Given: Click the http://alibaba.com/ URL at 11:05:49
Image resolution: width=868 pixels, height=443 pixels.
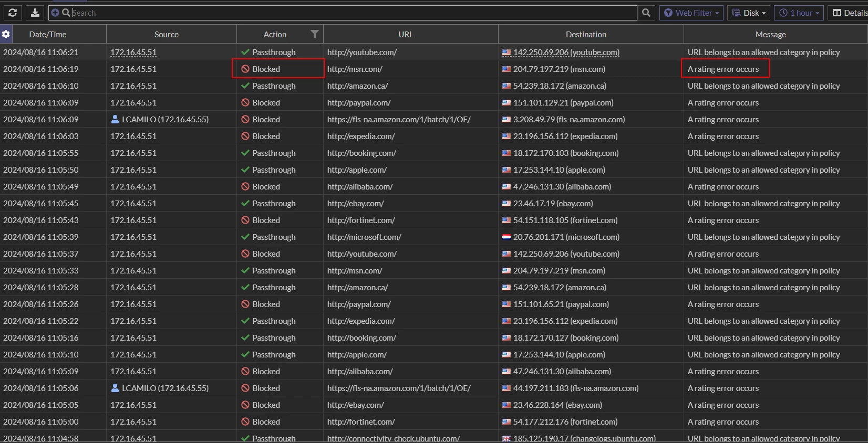Looking at the screenshot, I should click(x=360, y=186).
